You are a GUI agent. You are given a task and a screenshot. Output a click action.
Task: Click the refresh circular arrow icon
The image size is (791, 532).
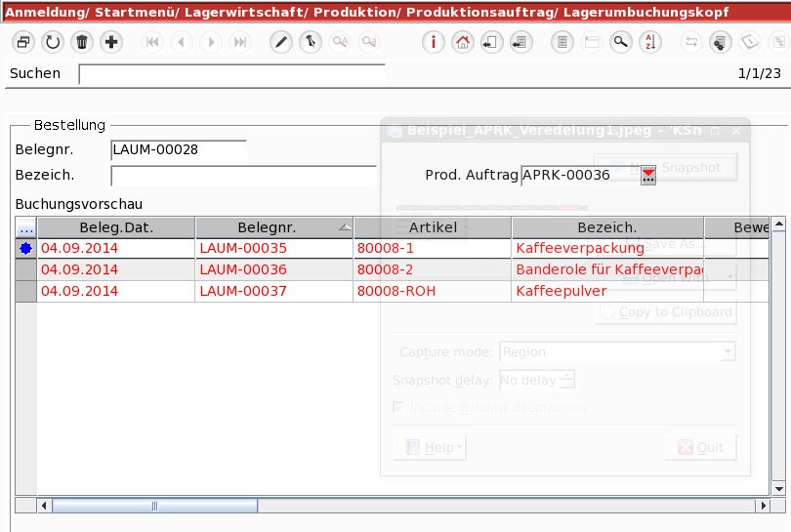(53, 42)
